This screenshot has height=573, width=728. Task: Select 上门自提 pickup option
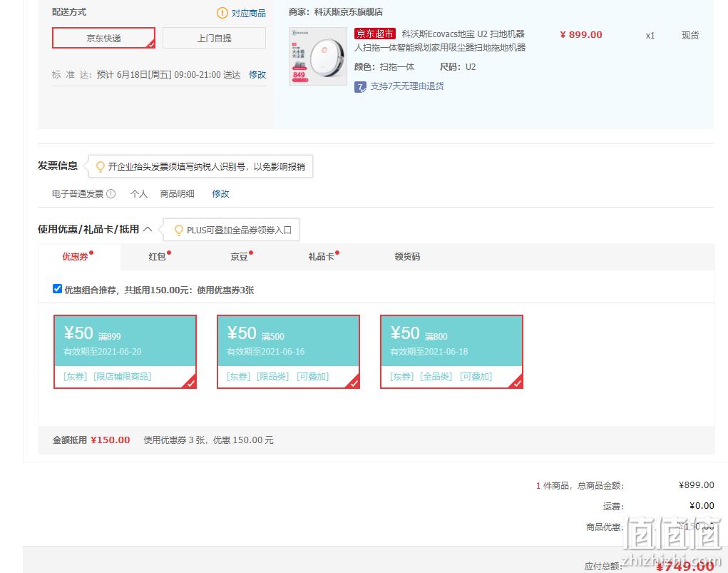click(214, 38)
